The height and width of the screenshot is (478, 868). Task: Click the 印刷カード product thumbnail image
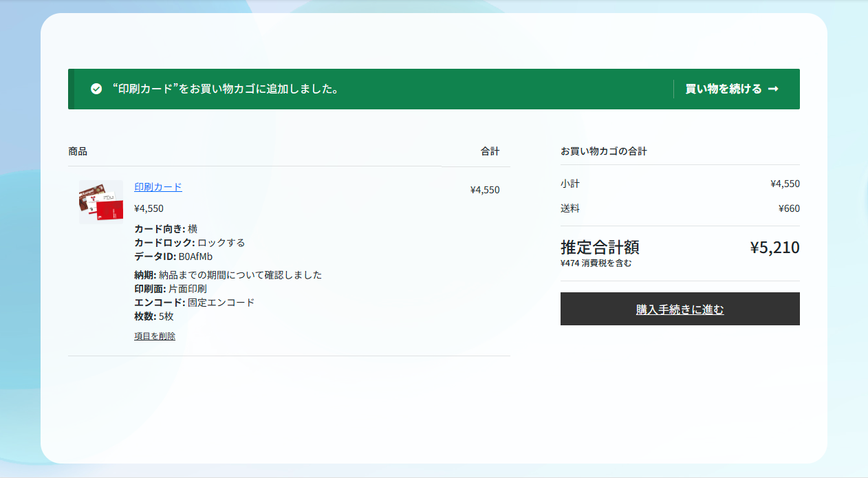click(x=100, y=202)
